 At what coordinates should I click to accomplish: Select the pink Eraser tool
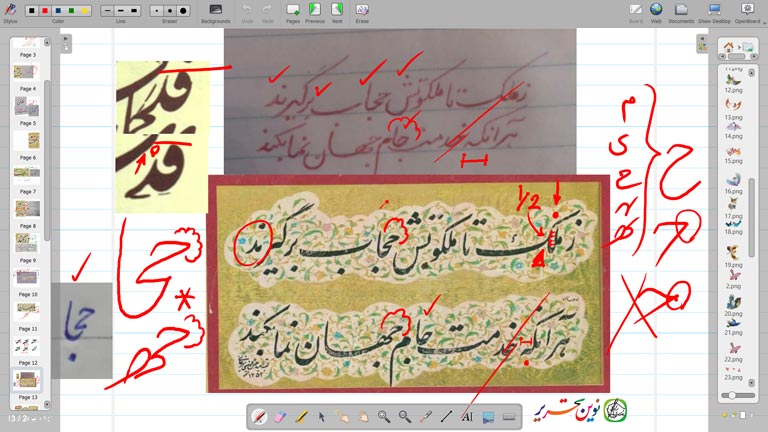(x=280, y=415)
